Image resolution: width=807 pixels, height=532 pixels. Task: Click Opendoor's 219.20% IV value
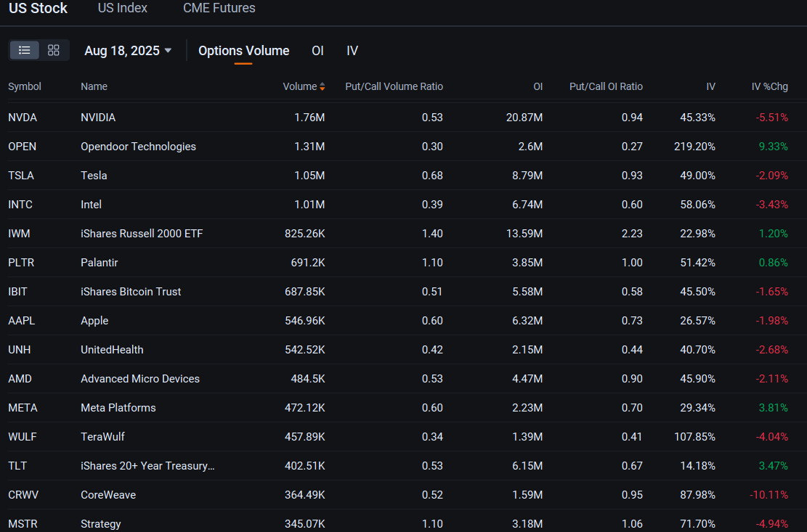(695, 147)
